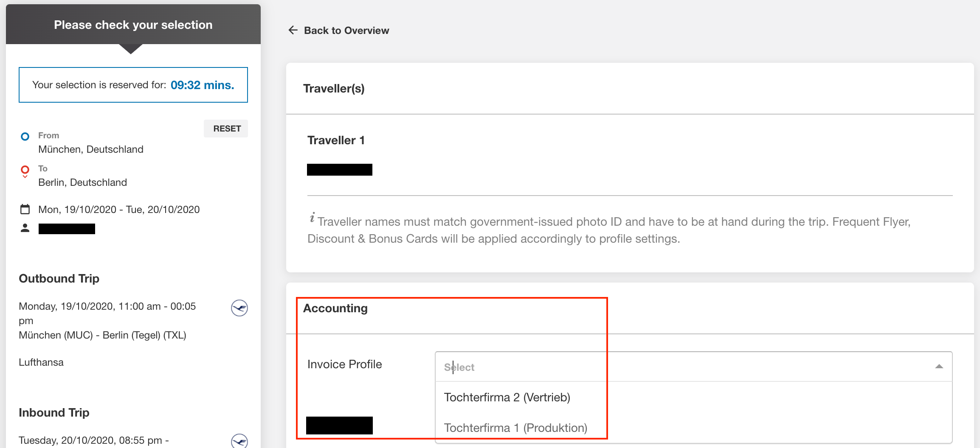Click the Traveller 1 heading
The height and width of the screenshot is (448, 980).
(x=336, y=140)
